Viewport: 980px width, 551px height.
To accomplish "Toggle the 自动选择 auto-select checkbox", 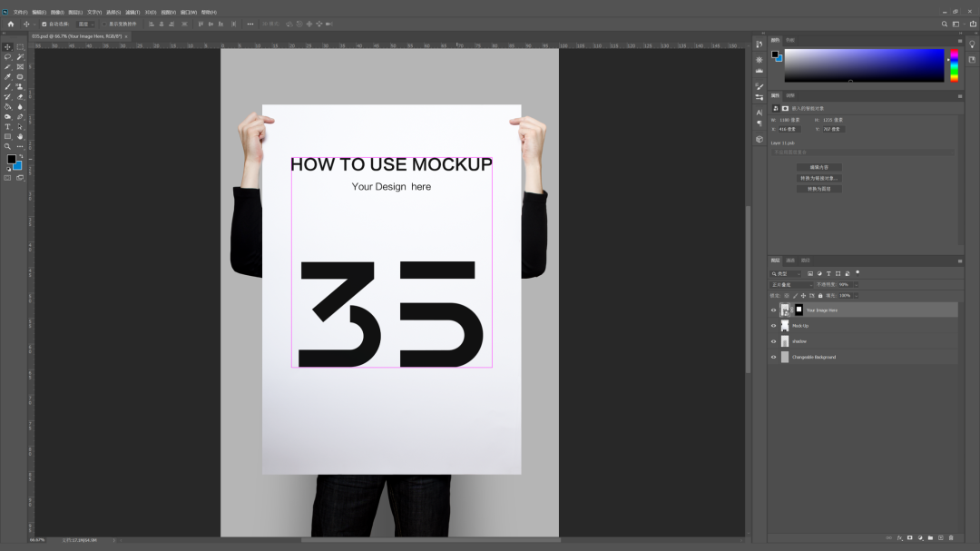I will pos(44,24).
